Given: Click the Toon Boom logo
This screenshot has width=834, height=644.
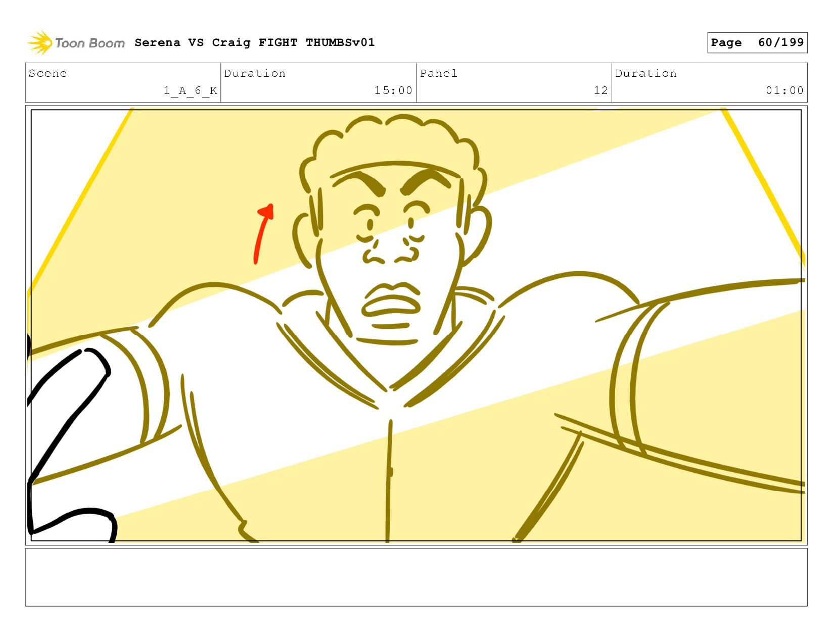Looking at the screenshot, I should click(x=76, y=43).
